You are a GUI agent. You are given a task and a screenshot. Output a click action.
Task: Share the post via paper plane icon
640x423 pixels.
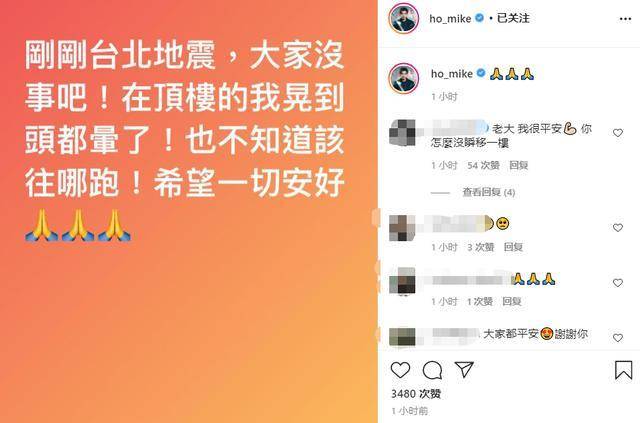coord(464,370)
